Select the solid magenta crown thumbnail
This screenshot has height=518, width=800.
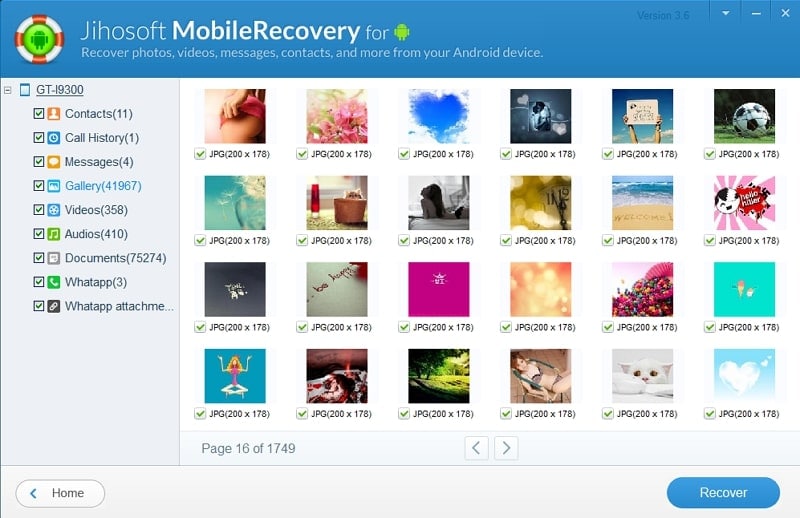439,289
